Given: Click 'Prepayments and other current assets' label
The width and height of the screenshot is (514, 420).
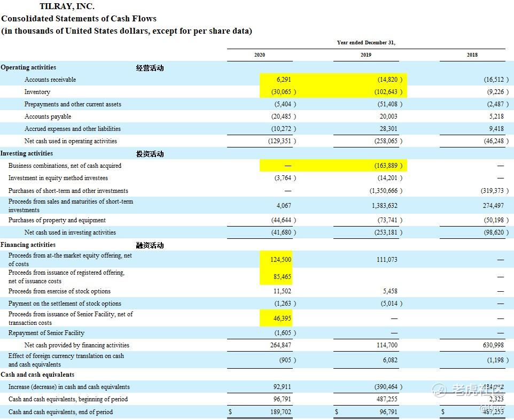Looking at the screenshot, I should pos(73,104).
